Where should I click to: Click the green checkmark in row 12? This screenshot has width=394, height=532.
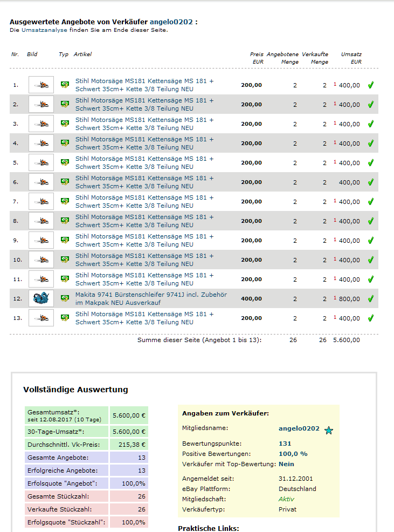click(x=371, y=298)
